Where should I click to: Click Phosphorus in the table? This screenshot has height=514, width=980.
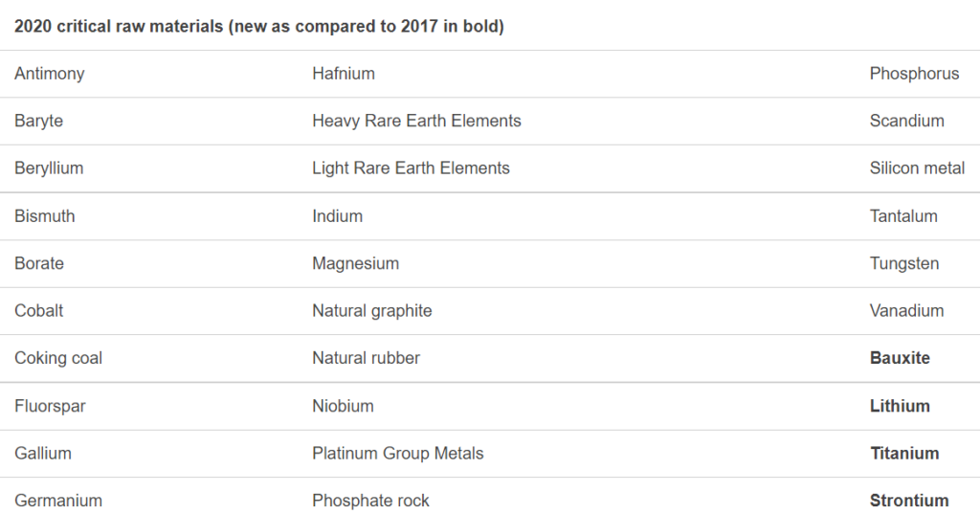(914, 74)
